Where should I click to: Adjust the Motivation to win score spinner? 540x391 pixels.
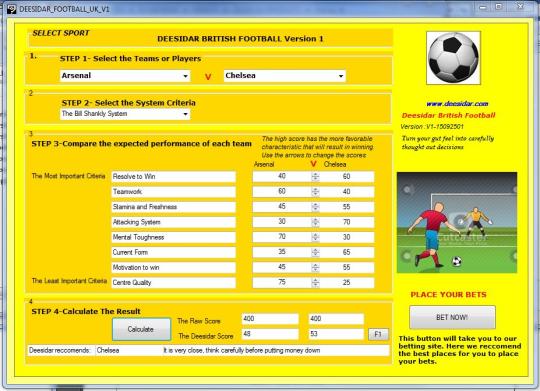click(315, 268)
